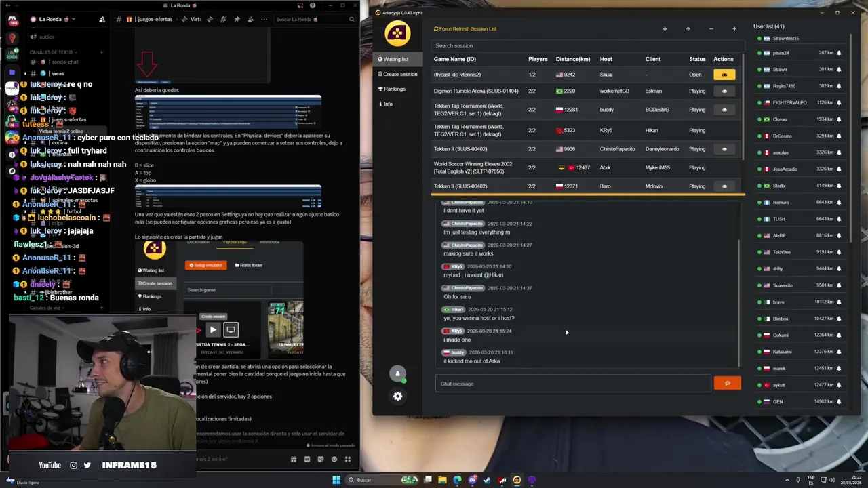
Task: Collapse CANALES DE TEXTO category in Discord
Action: (53, 52)
